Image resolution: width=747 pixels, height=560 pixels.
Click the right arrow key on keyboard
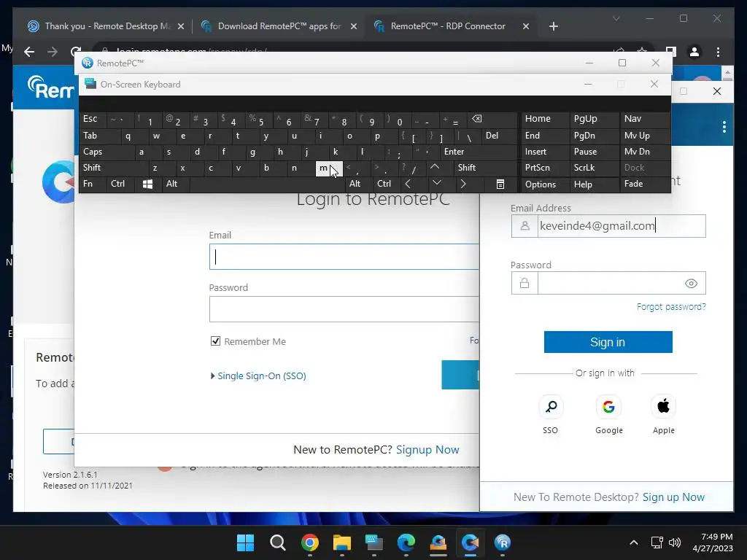click(x=463, y=183)
